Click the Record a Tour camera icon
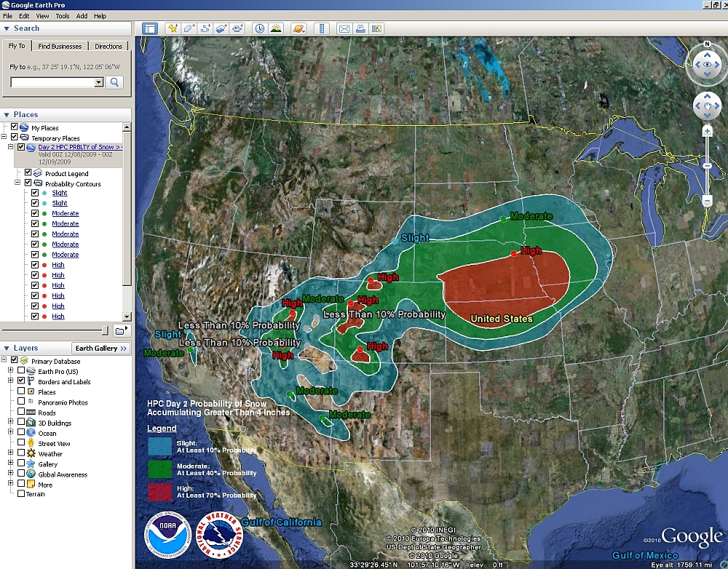Image resolution: width=728 pixels, height=569 pixels. [237, 29]
